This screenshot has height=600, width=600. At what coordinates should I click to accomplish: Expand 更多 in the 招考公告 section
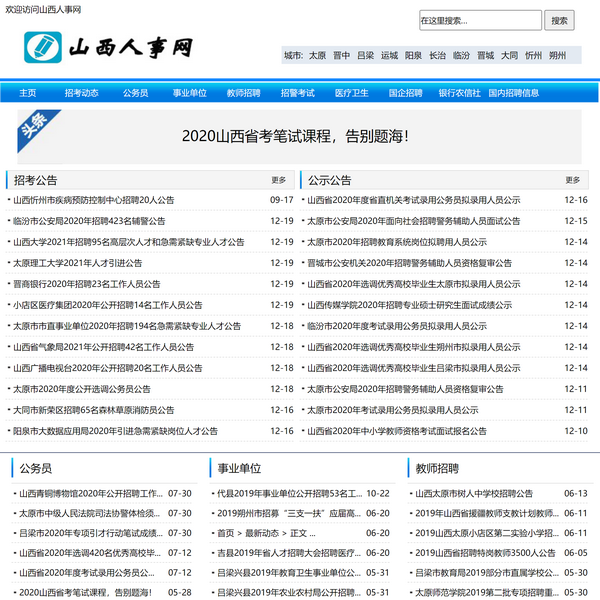coord(278,181)
